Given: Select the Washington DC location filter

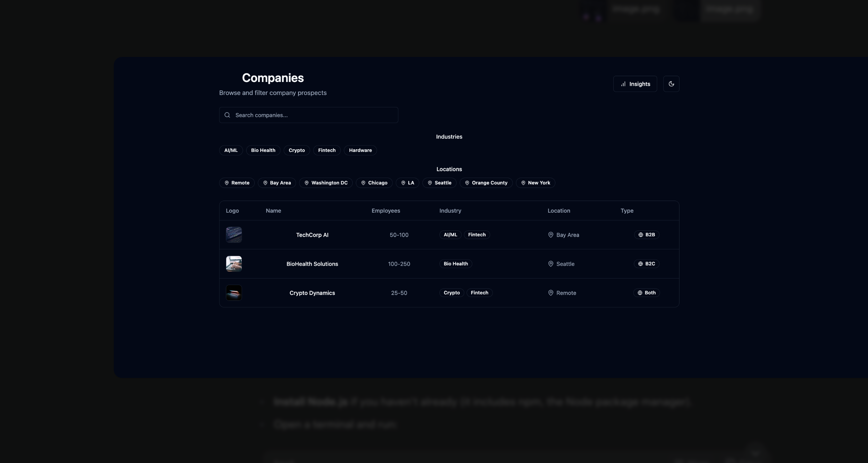Looking at the screenshot, I should tap(326, 183).
